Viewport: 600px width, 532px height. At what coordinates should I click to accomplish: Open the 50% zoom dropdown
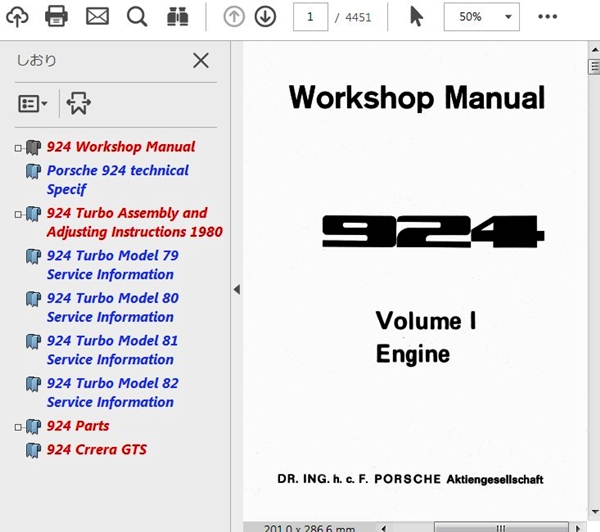click(x=481, y=17)
